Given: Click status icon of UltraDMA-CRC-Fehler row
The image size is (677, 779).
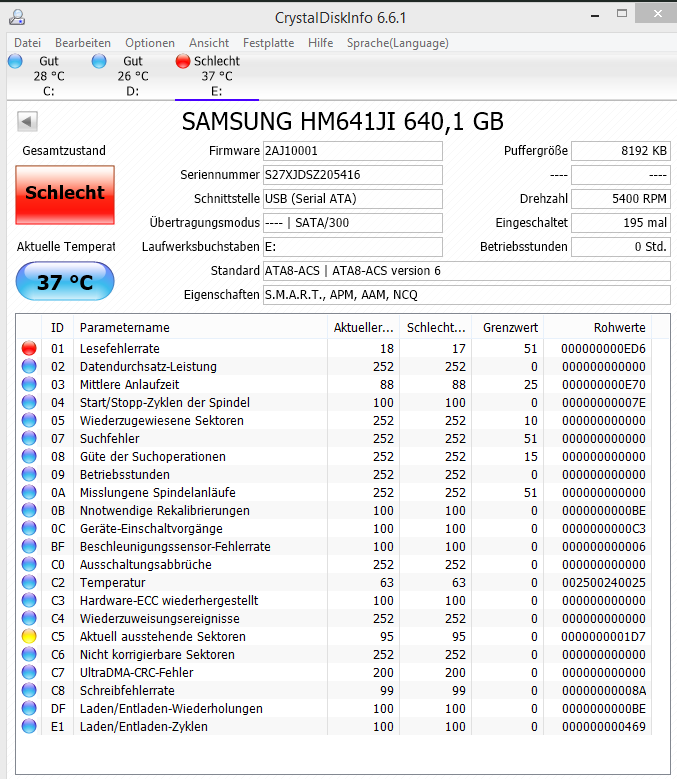Looking at the screenshot, I should (x=29, y=672).
